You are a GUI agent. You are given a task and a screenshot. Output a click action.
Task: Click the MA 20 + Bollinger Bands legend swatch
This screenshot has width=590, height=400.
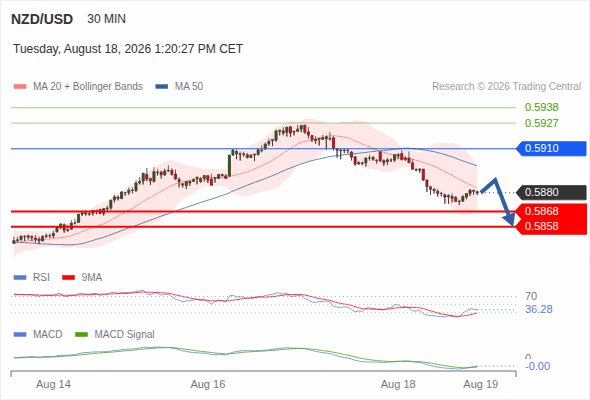(x=20, y=87)
